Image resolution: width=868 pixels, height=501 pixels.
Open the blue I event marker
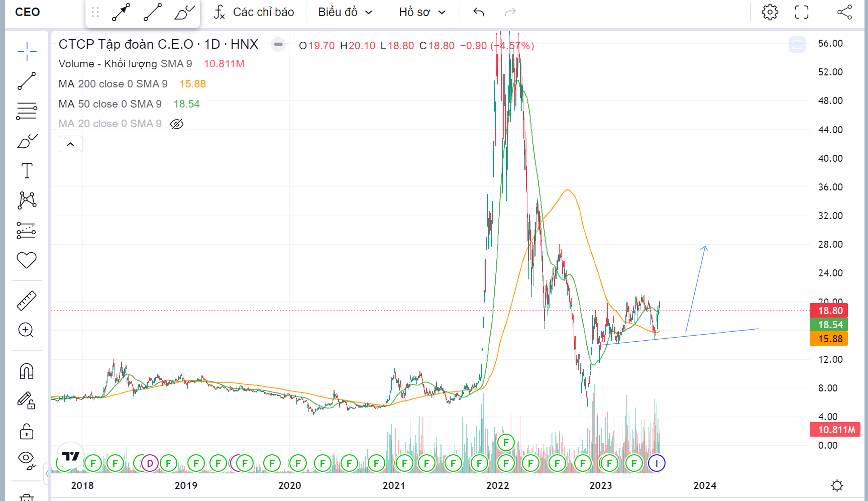click(x=657, y=463)
